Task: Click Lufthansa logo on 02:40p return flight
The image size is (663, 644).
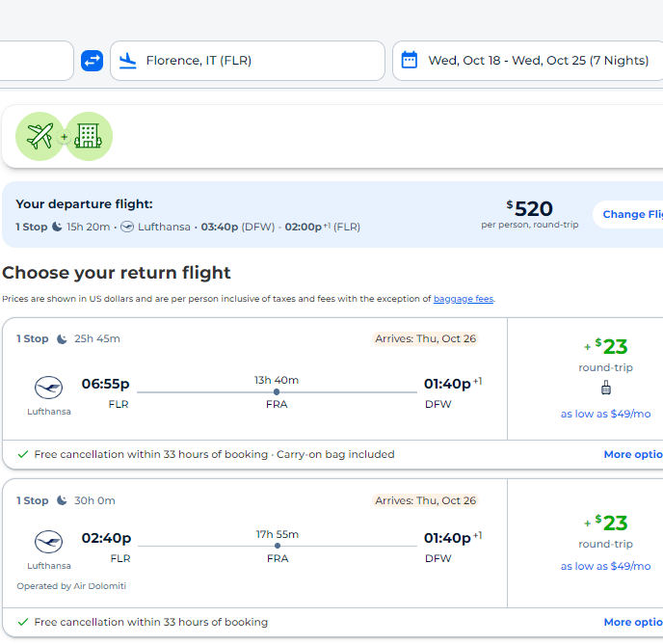Action: [48, 542]
